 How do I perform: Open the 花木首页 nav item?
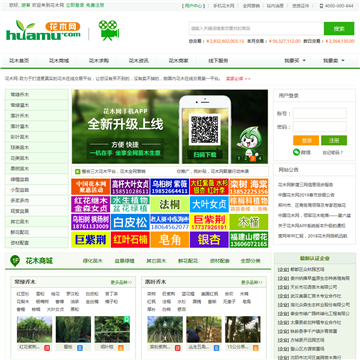click(x=19, y=61)
